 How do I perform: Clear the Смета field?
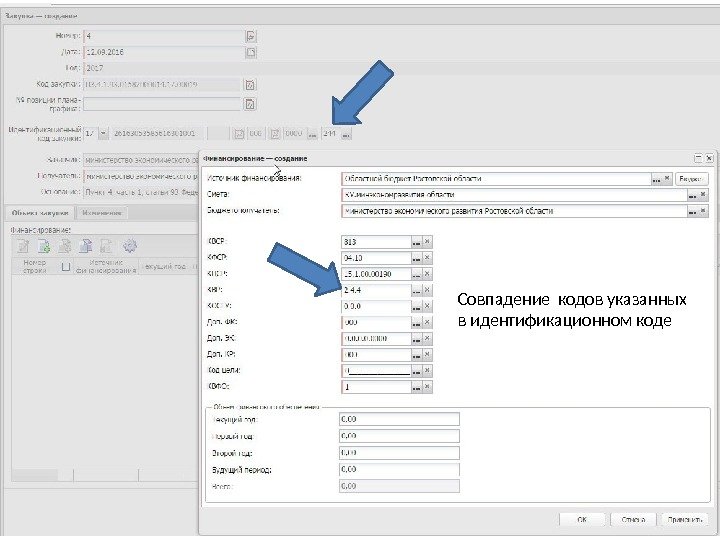tap(703, 195)
